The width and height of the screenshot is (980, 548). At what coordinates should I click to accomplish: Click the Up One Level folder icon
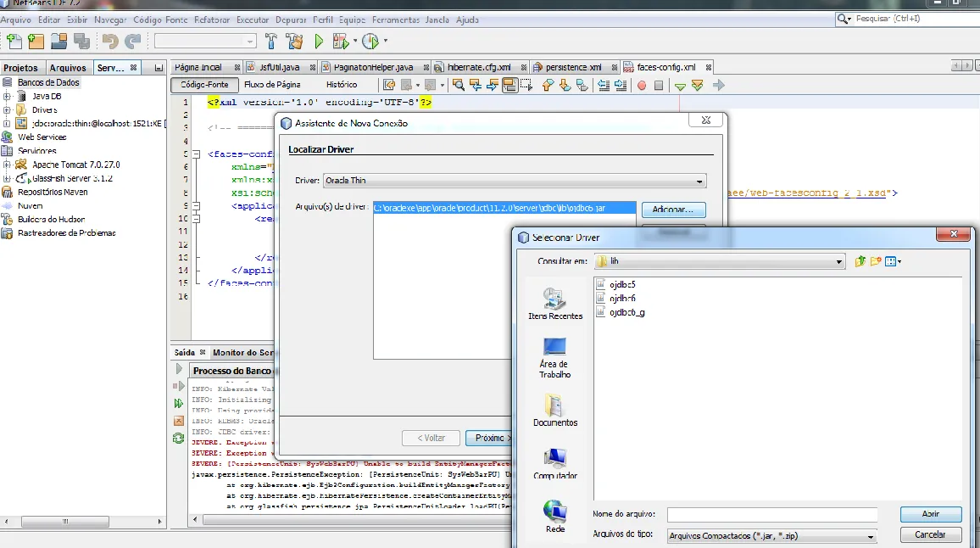860,261
